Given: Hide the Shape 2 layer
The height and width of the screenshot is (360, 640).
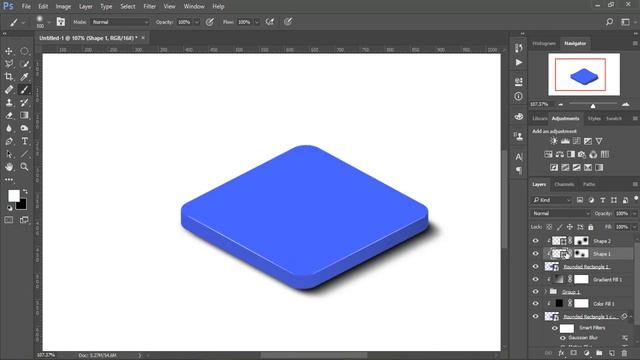Looking at the screenshot, I should click(536, 241).
